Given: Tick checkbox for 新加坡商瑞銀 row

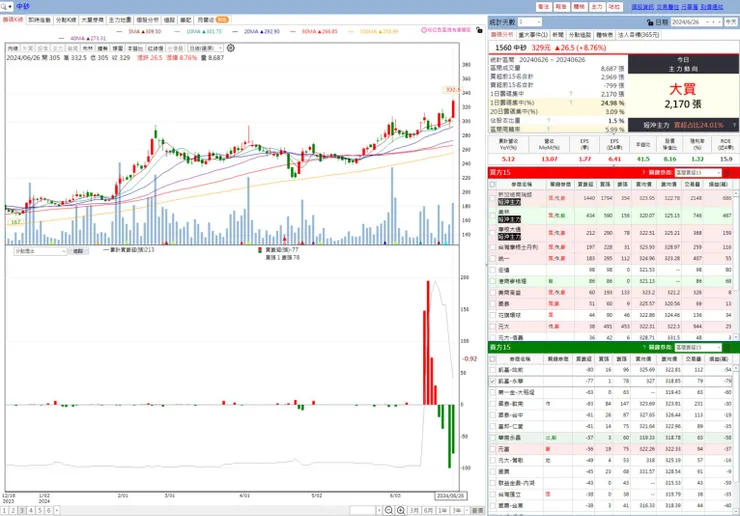Looking at the screenshot, I should tap(493, 198).
